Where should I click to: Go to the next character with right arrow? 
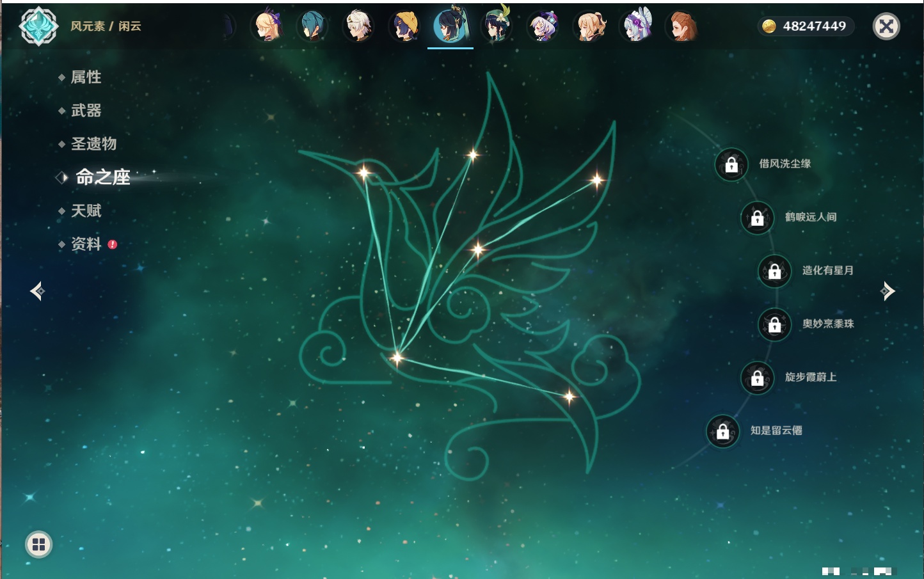click(x=888, y=291)
